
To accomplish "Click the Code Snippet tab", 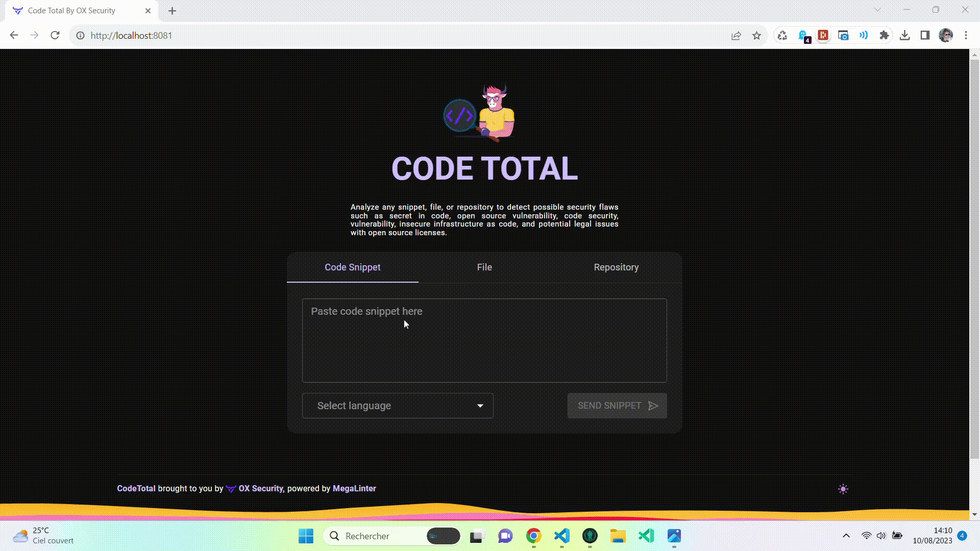I will (x=353, y=267).
